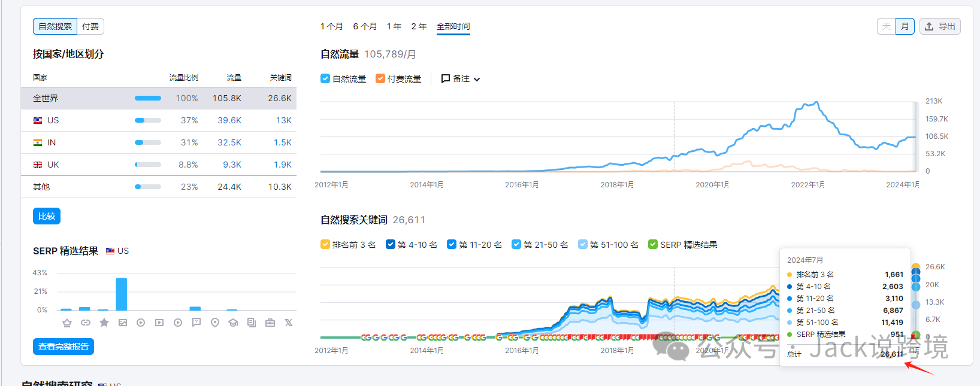Viewport: 980px width, 386px height.
Task: Click the US flag in country table
Action: click(38, 120)
